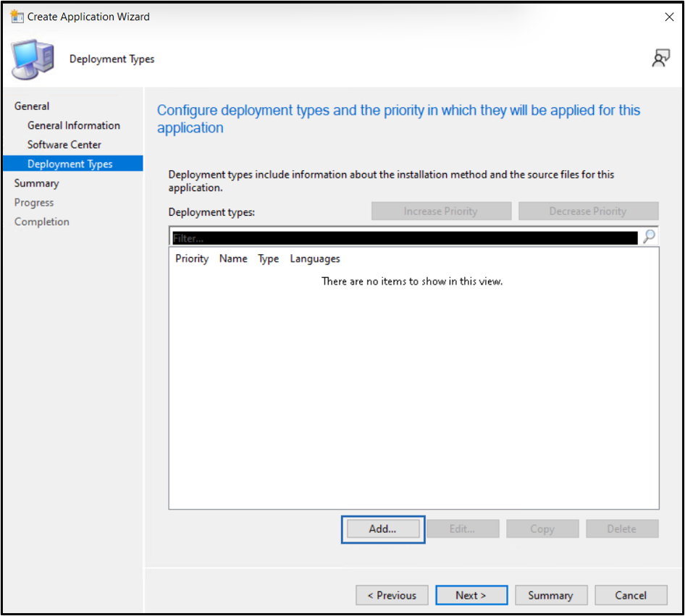Close the Create Application Wizard window

(x=669, y=17)
